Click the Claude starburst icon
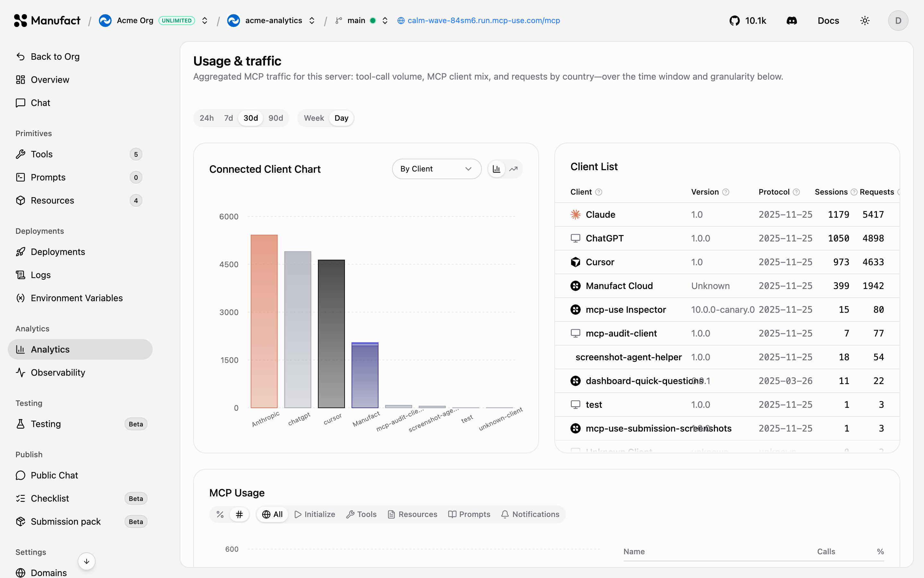 pos(575,215)
